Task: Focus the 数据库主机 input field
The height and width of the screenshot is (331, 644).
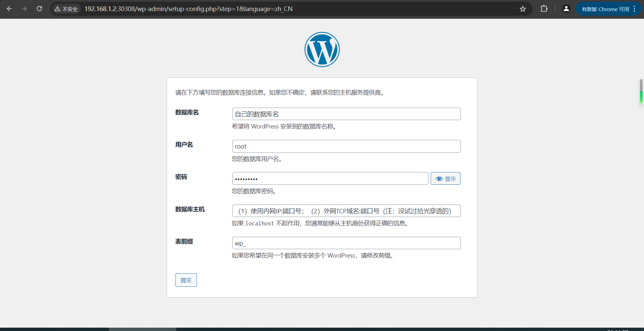Action: tap(346, 211)
